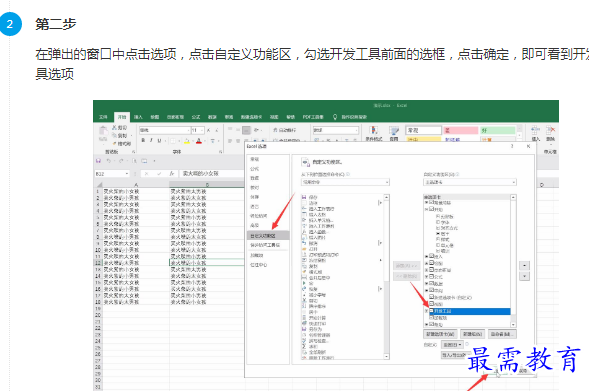Viewport: 589px width, 391px height.
Task: Select 自定义功能区 category in Excel Options
Action: (268, 236)
